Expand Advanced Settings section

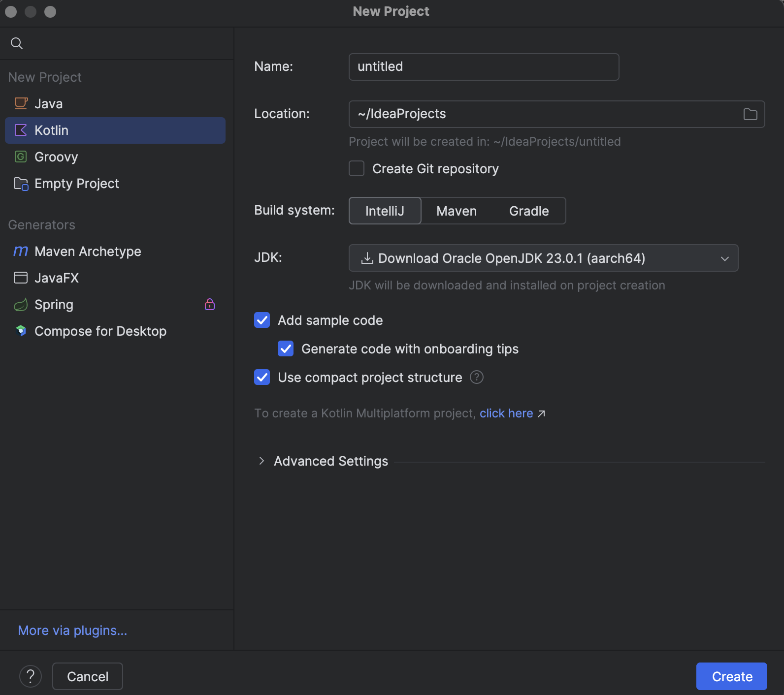[x=261, y=461]
